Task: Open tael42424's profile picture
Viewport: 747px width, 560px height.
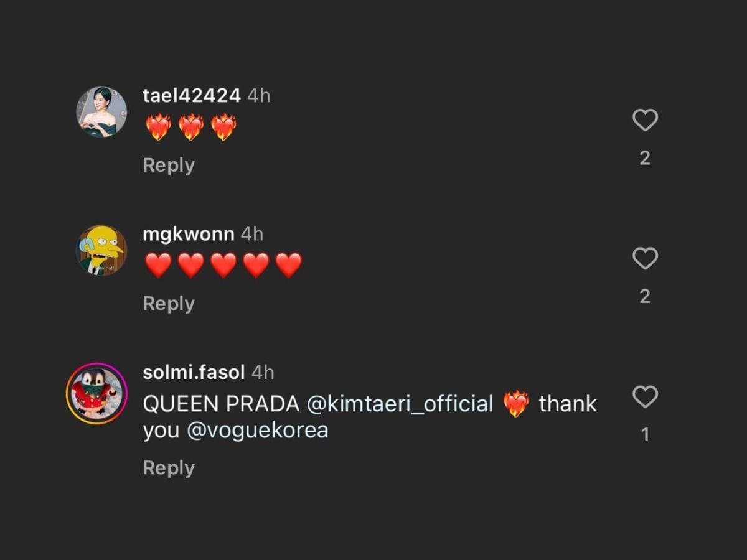Action: coord(101,112)
